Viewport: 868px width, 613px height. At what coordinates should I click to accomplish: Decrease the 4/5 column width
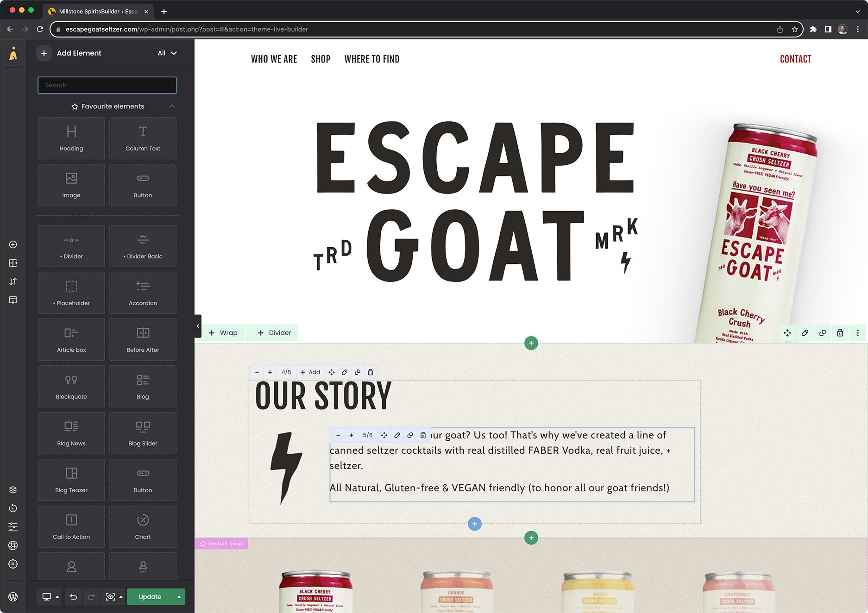click(x=257, y=372)
